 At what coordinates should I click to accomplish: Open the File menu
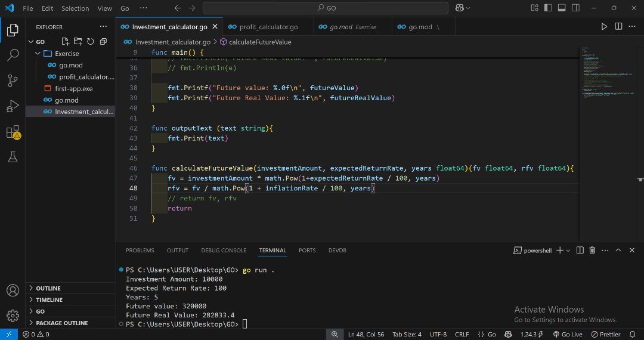pos(28,8)
